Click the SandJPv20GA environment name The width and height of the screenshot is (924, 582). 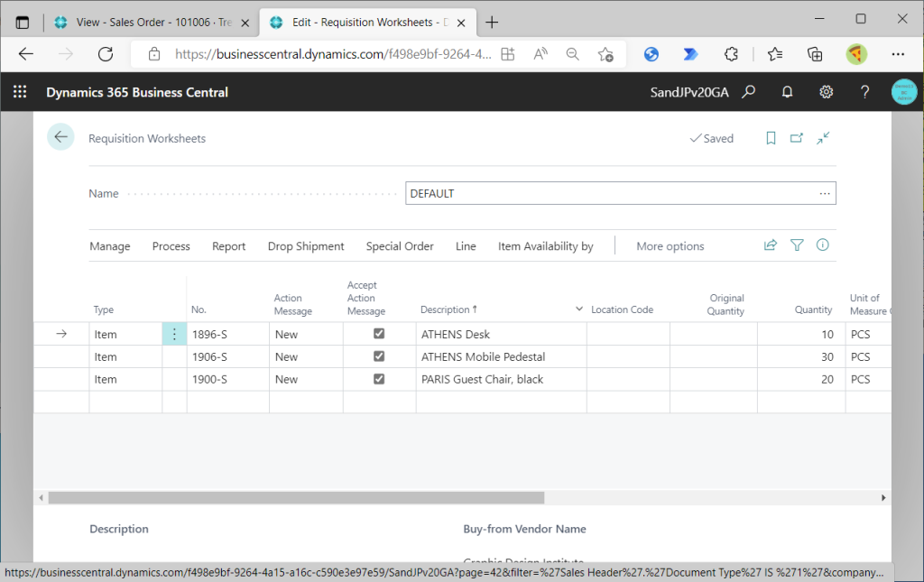point(688,92)
